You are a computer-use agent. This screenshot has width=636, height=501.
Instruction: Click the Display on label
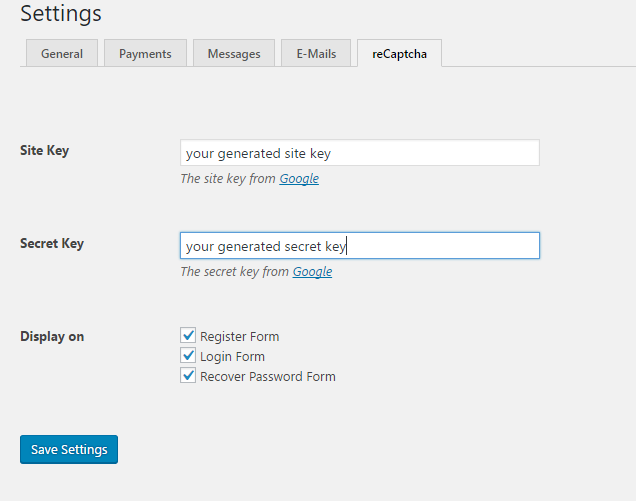pos(52,336)
